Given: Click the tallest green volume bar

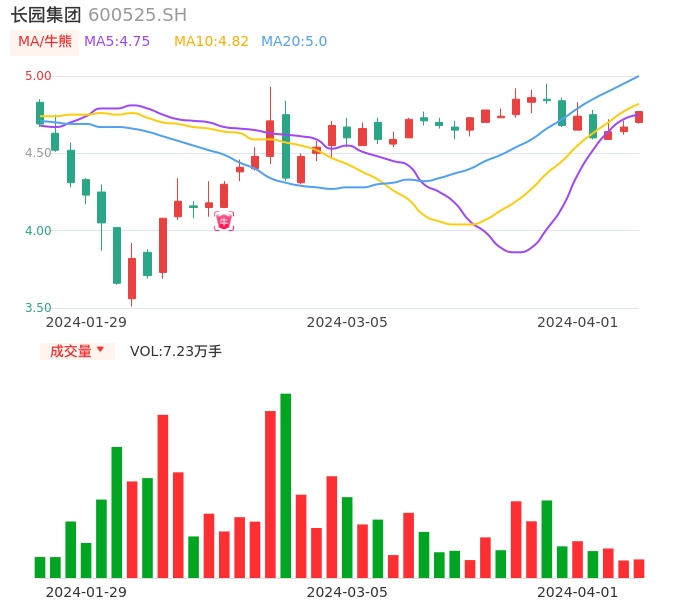Looking at the screenshot, I should click(286, 485).
